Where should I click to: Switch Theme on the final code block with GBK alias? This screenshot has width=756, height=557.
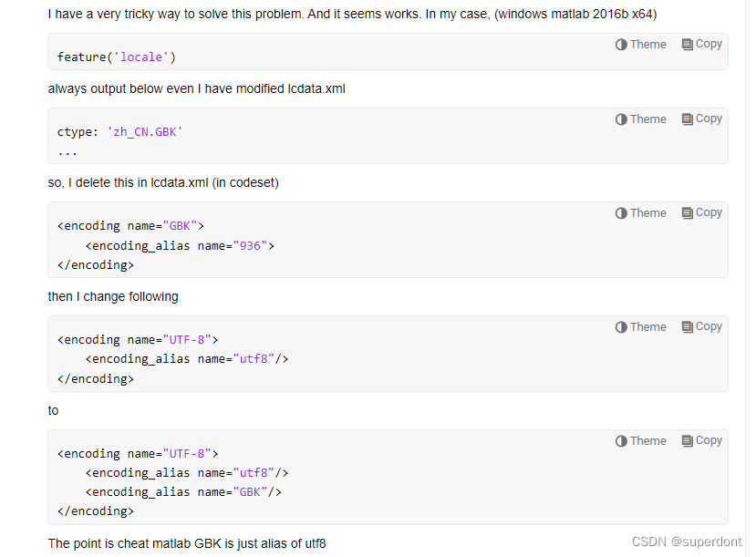pyautogui.click(x=640, y=441)
